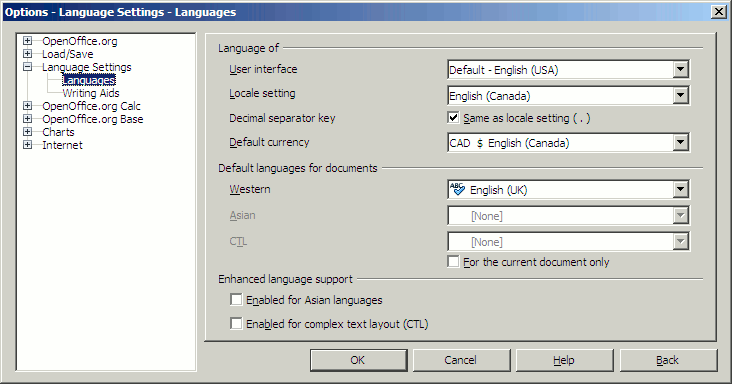732x384 pixels.
Task: Select the Load/Save tree entry
Action: tap(68, 54)
